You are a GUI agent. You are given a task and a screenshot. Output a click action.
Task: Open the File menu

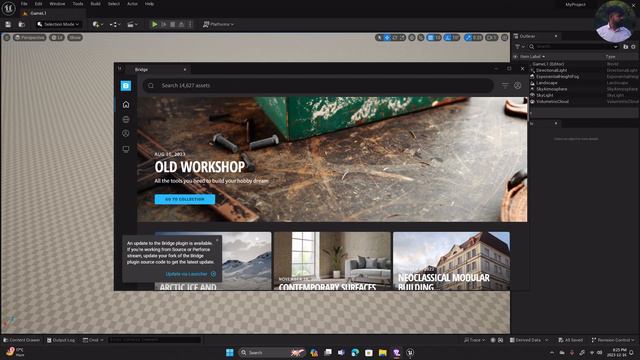pyautogui.click(x=24, y=4)
